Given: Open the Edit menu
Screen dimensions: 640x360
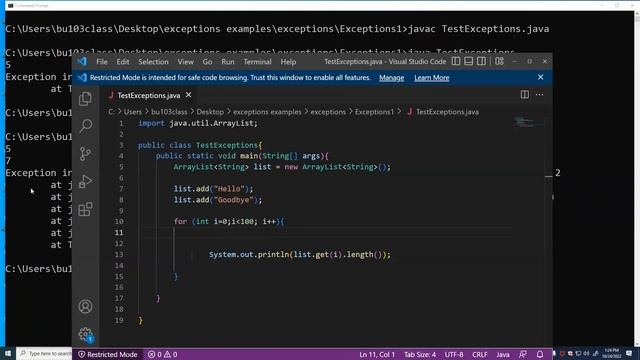Looking at the screenshot, I should [122, 62].
